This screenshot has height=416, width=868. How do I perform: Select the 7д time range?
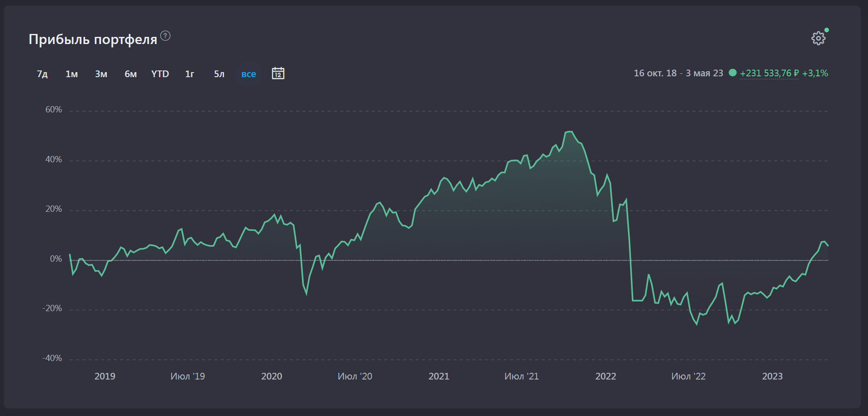click(x=42, y=74)
